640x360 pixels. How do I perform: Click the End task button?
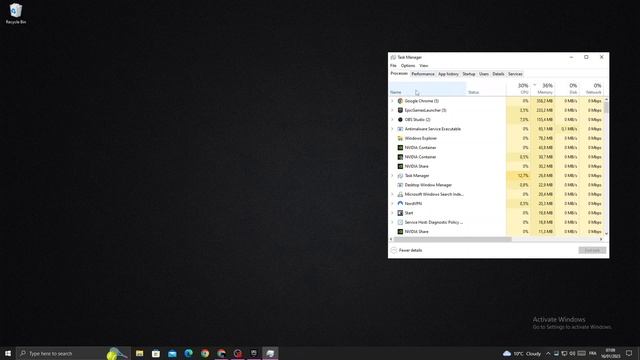tap(592, 250)
